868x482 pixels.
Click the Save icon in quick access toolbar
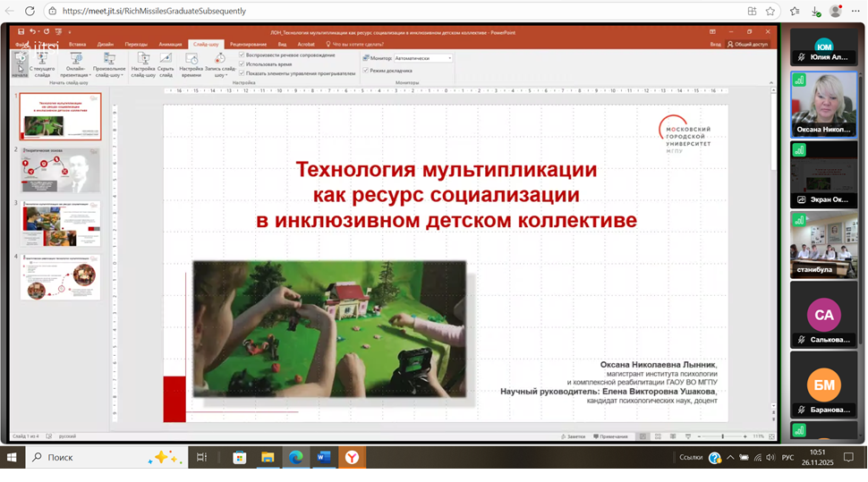[x=21, y=32]
